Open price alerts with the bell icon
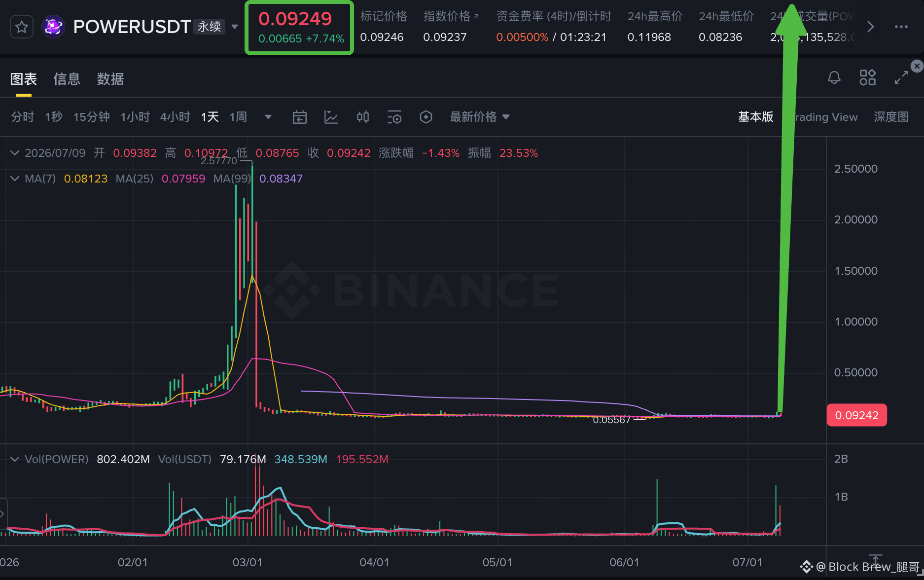The height and width of the screenshot is (580, 924). [x=834, y=77]
